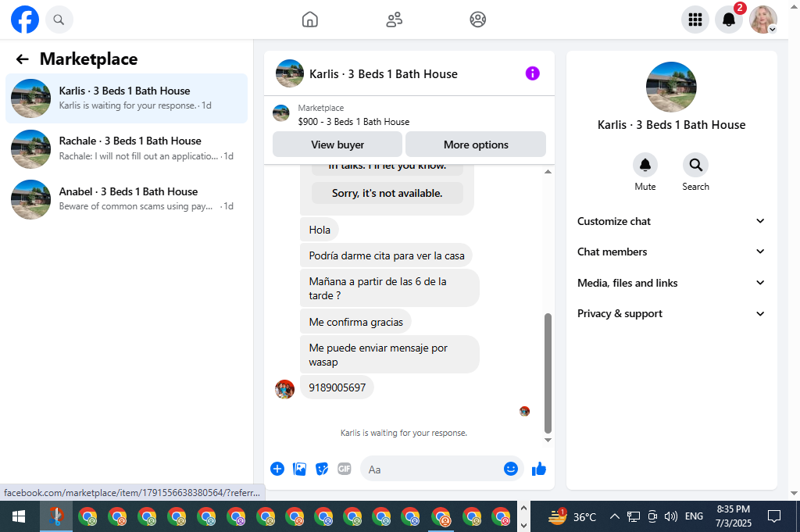Open account profile picture menu
This screenshot has width=800, height=532.
(x=762, y=20)
